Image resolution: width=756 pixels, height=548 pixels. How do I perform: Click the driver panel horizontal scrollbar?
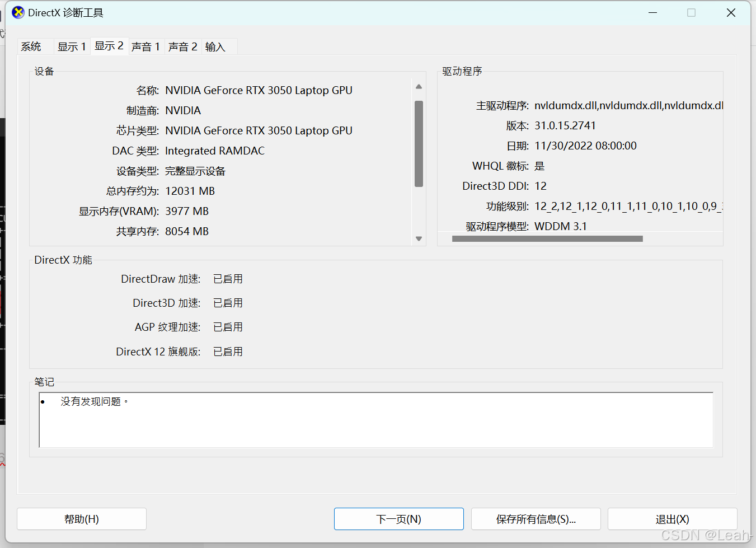coord(547,238)
